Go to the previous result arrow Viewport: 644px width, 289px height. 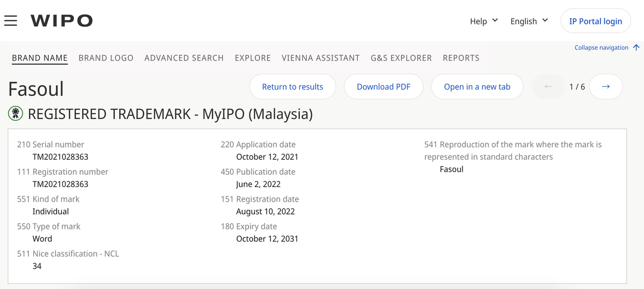click(x=548, y=86)
